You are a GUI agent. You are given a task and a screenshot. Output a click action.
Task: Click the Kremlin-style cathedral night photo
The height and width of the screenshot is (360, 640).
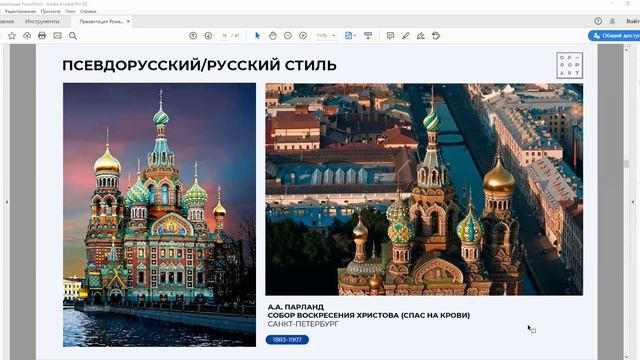tap(160, 215)
